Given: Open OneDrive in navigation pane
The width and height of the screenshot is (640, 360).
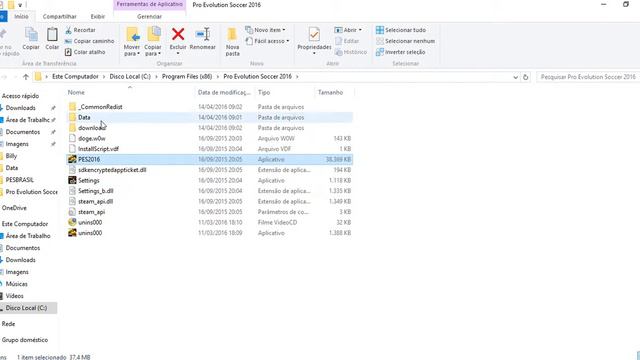Looking at the screenshot, I should click(x=14, y=208).
